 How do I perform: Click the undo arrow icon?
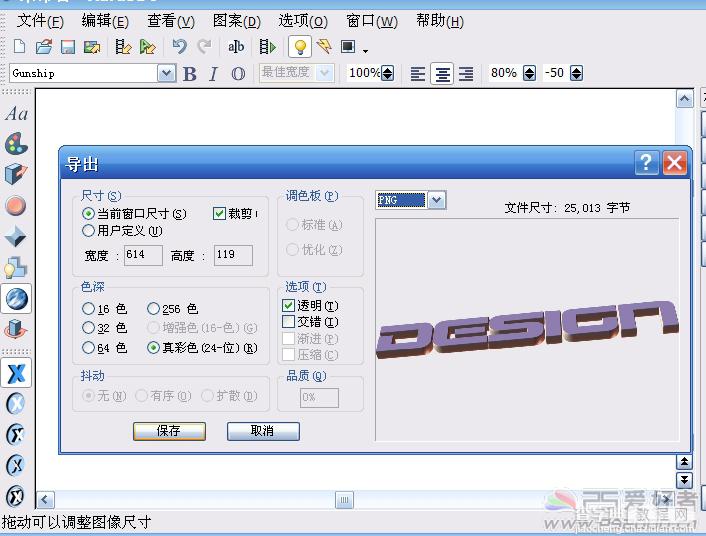click(x=179, y=46)
